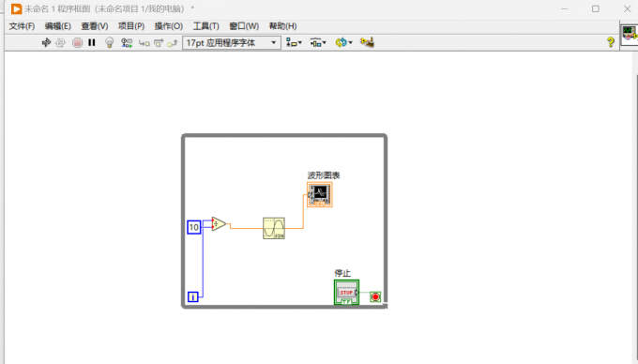Open the 文件(F) menu
This screenshot has height=364, width=638.
click(22, 26)
